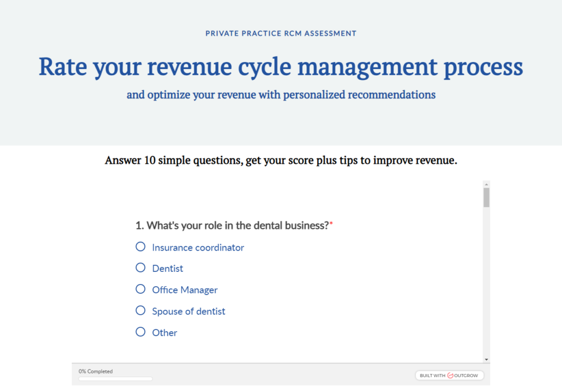
Task: Select the Insurance coordinator option
Action: click(140, 246)
